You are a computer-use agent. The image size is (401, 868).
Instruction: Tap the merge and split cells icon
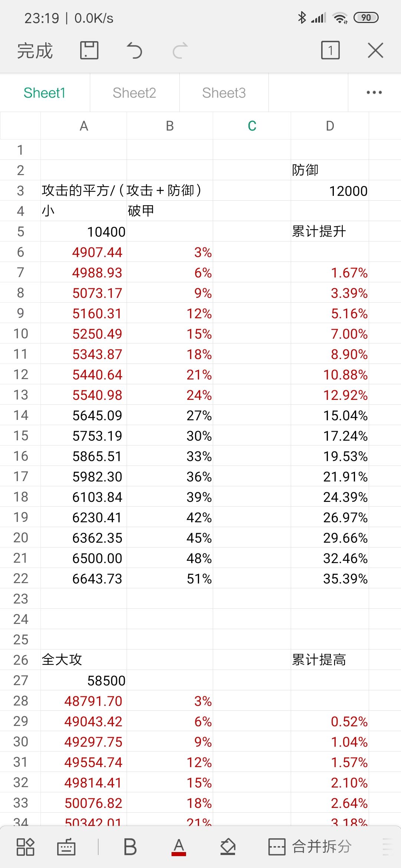[x=310, y=847]
